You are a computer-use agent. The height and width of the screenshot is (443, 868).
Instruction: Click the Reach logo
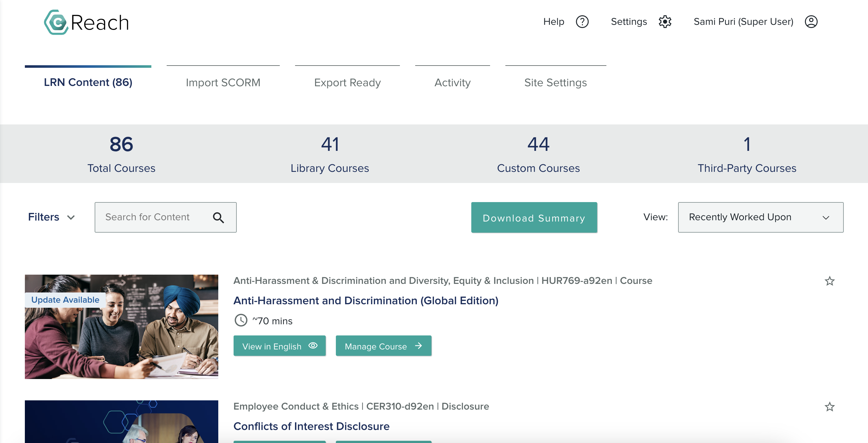87,22
